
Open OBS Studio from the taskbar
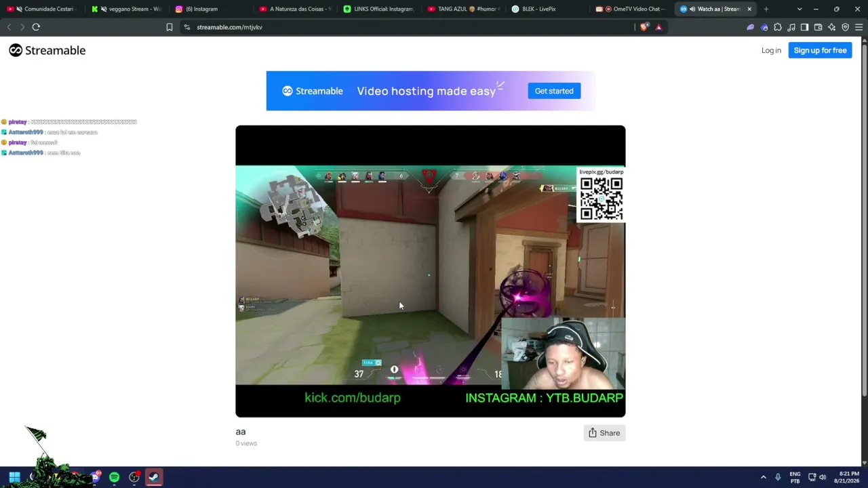click(134, 477)
